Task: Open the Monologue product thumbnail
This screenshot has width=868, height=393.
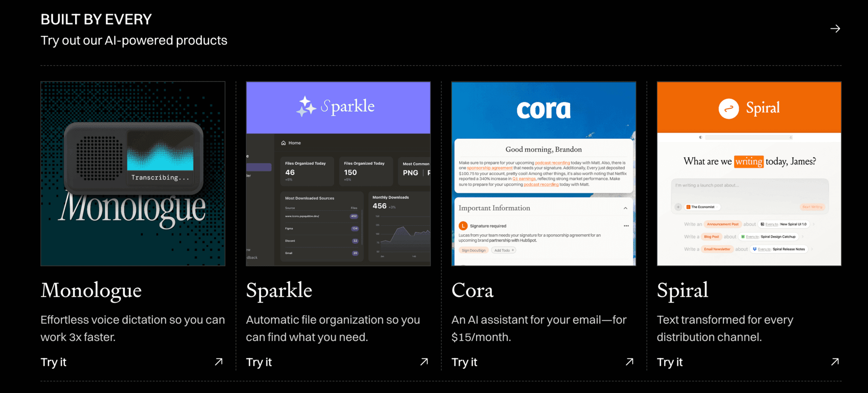Action: pyautogui.click(x=133, y=174)
